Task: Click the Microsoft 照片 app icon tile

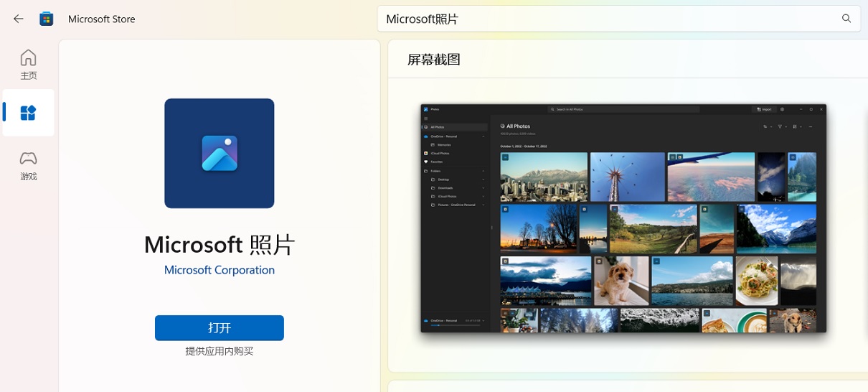Action: tap(220, 153)
